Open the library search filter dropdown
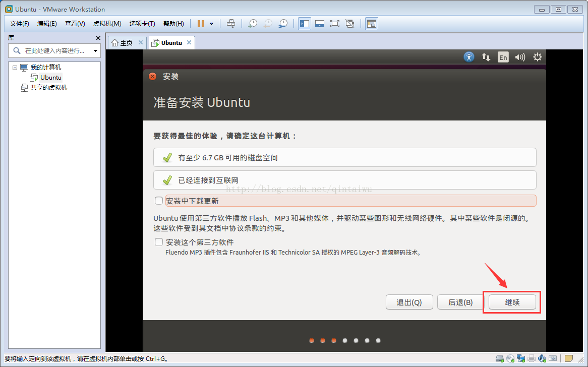The height and width of the screenshot is (367, 588). (x=96, y=50)
